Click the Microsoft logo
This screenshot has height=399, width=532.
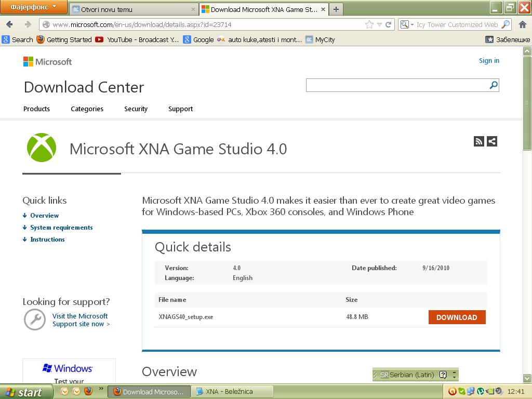pyautogui.click(x=47, y=62)
